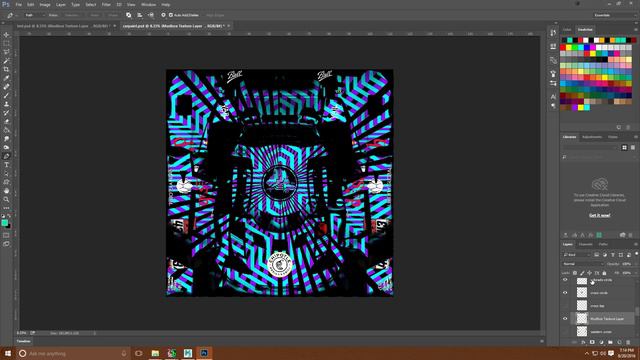
Task: Click the Modbox Texture Layer thumbnail
Action: point(582,319)
